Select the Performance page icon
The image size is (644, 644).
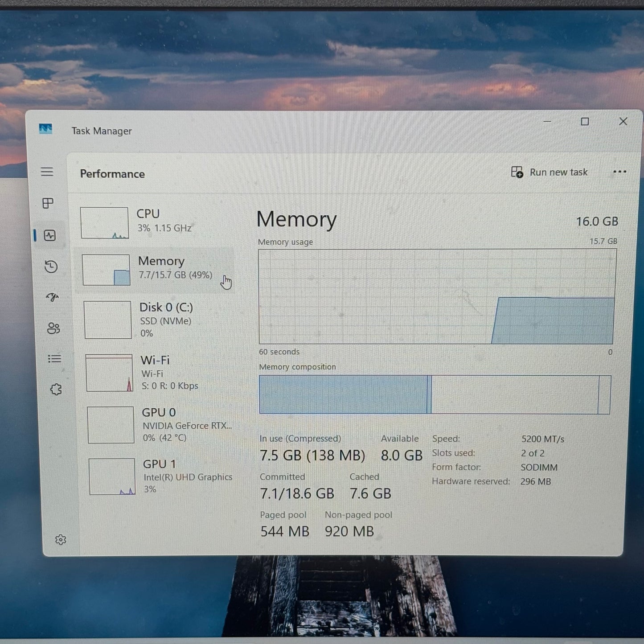click(50, 235)
